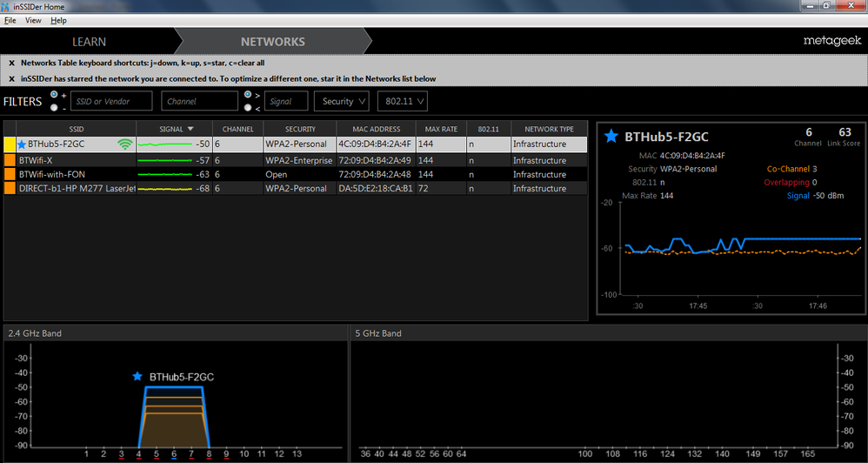Click channel 6 on 2.4 GHz axis
Image resolution: width=868 pixels, height=463 pixels.
click(174, 453)
